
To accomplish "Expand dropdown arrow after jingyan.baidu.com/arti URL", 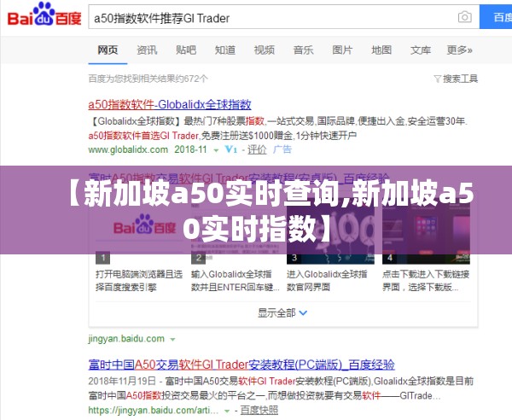I will (227, 411).
